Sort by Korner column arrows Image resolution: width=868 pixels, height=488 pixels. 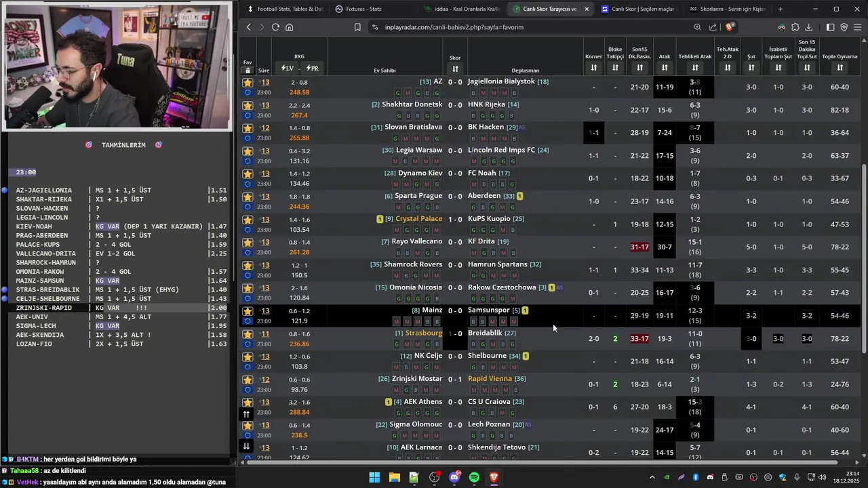593,68
